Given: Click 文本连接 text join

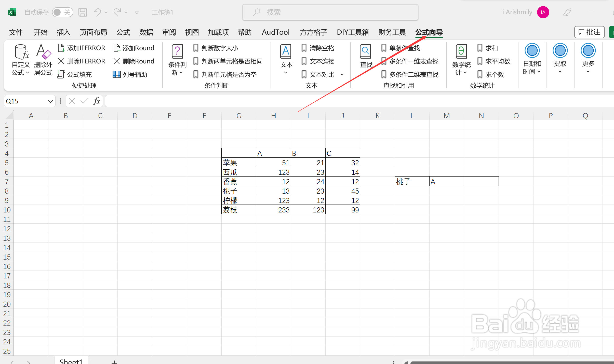Looking at the screenshot, I should point(318,61).
